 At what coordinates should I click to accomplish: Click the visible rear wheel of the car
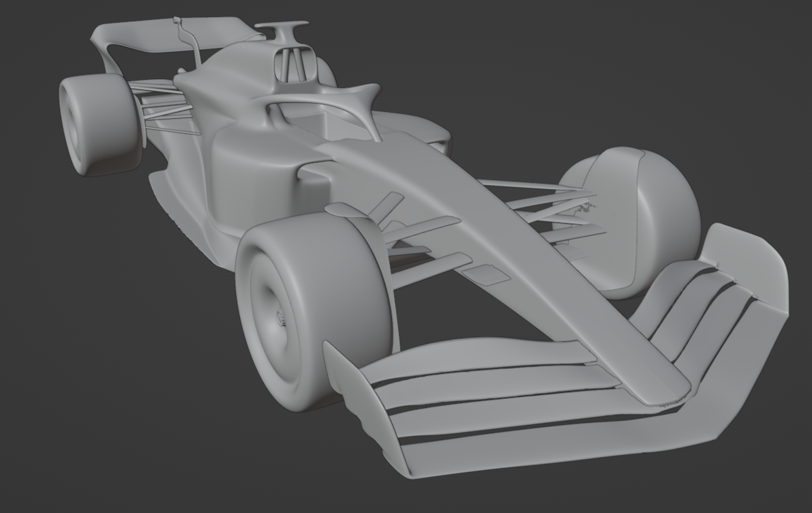tap(100, 124)
